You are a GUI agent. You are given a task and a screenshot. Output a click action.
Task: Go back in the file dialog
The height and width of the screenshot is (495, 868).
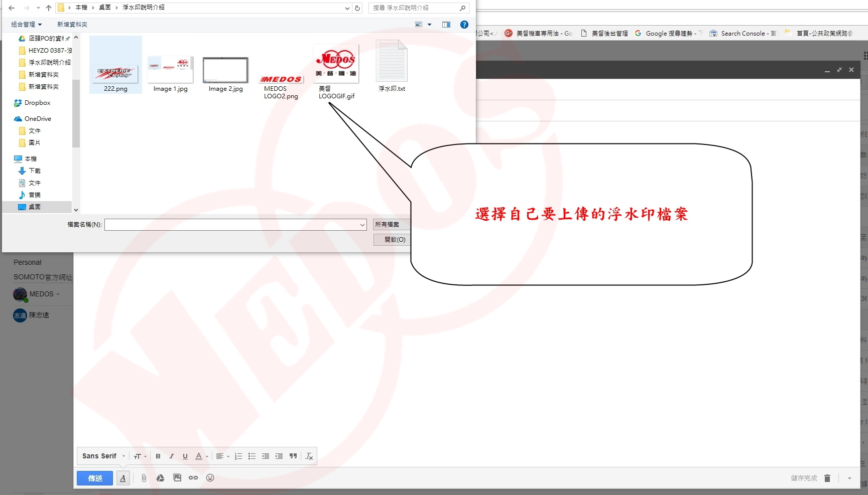[12, 8]
